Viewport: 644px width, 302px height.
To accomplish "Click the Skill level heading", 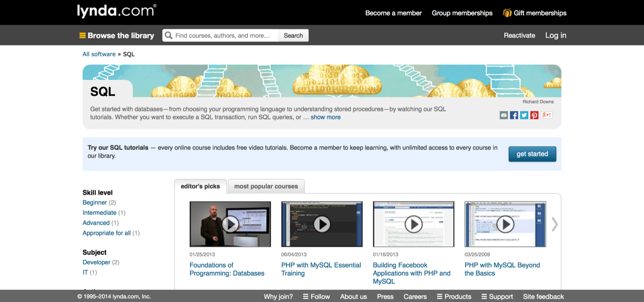I will coord(97,193).
